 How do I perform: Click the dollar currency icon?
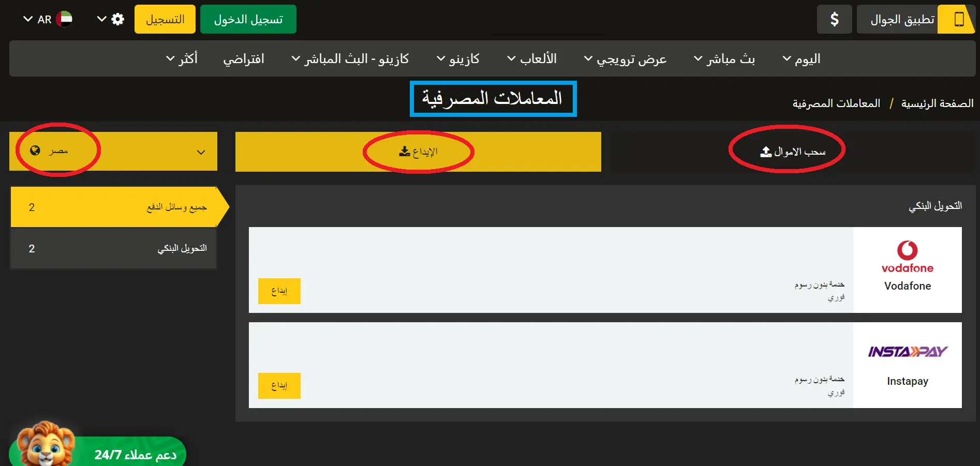tap(834, 19)
